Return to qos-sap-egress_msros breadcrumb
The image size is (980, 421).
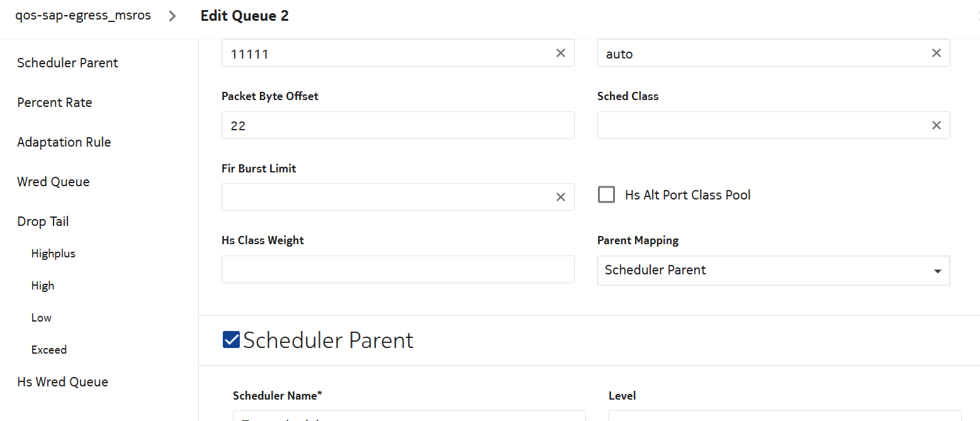click(83, 16)
